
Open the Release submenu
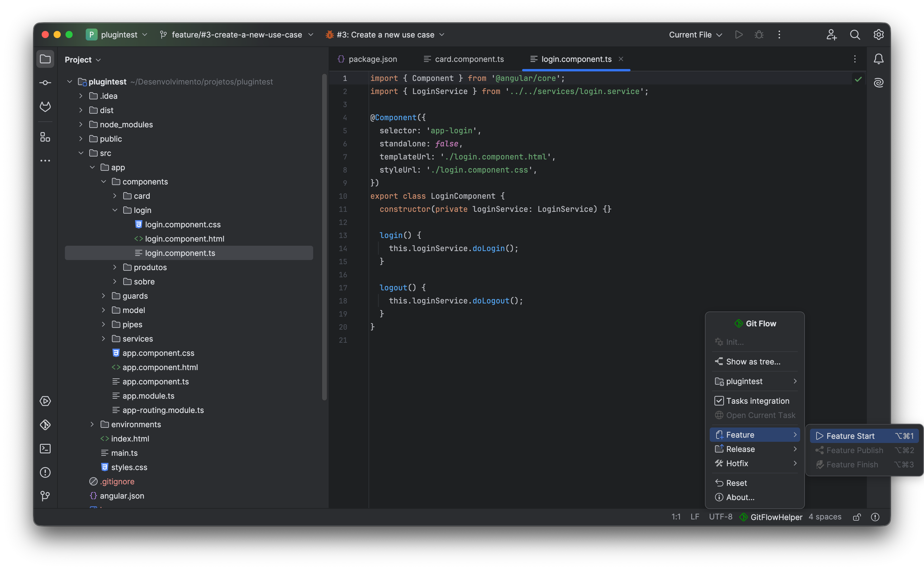[755, 449]
